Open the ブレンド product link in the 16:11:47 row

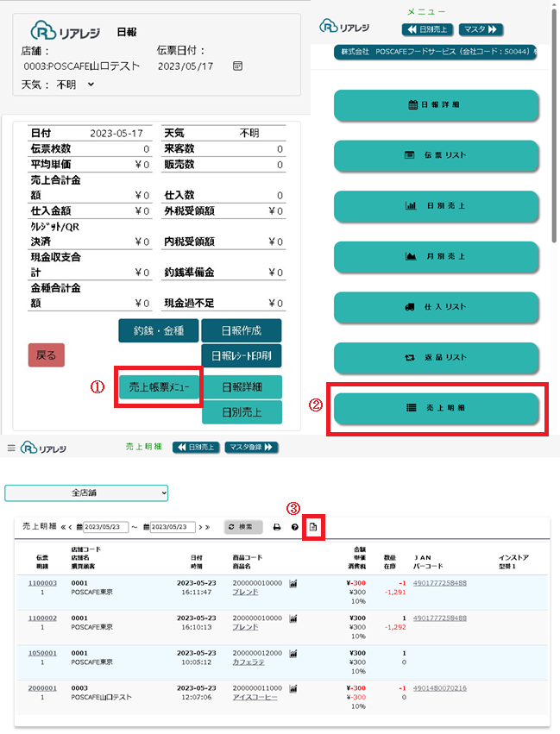[x=245, y=593]
